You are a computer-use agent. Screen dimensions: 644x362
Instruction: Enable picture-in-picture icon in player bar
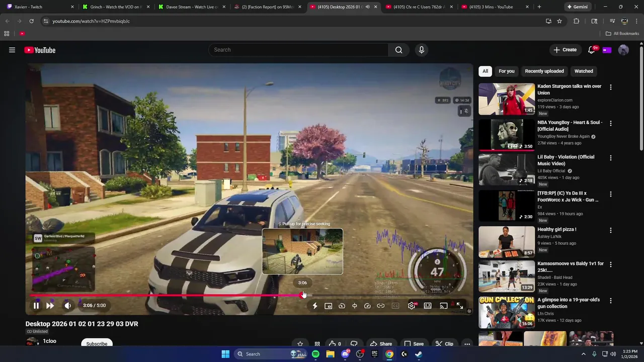(328, 306)
